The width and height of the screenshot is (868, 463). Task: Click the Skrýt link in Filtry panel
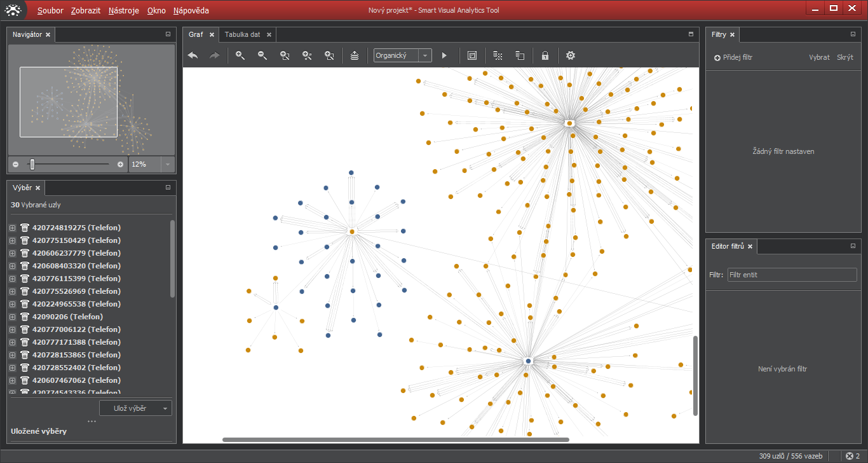tap(844, 57)
